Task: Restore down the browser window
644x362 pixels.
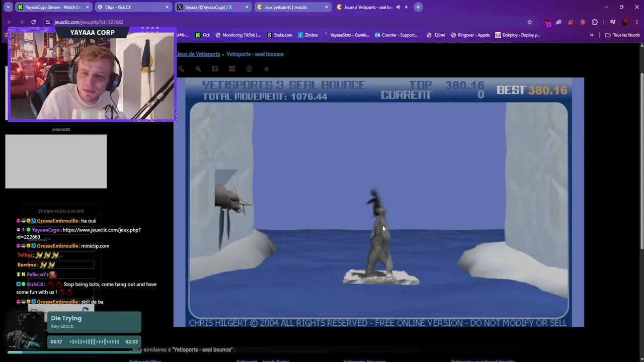Action: [x=621, y=7]
